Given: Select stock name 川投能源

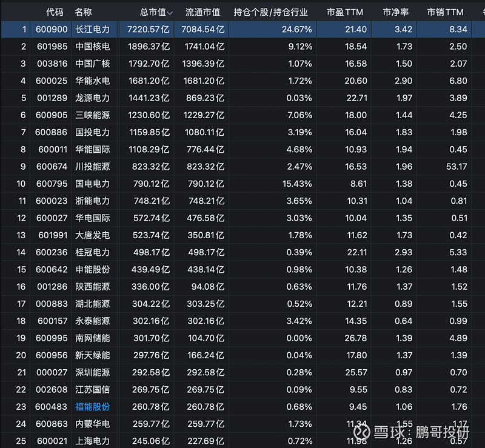Looking at the screenshot, I should pyautogui.click(x=93, y=167).
